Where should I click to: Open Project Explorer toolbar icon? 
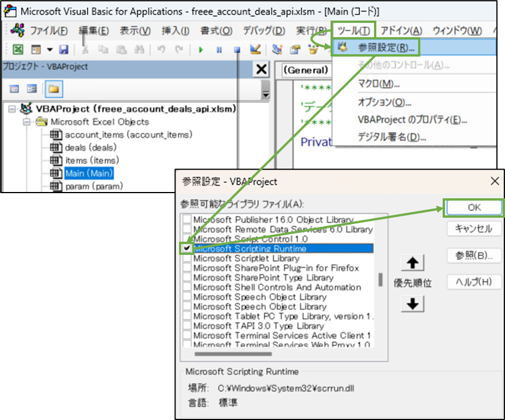tap(277, 49)
